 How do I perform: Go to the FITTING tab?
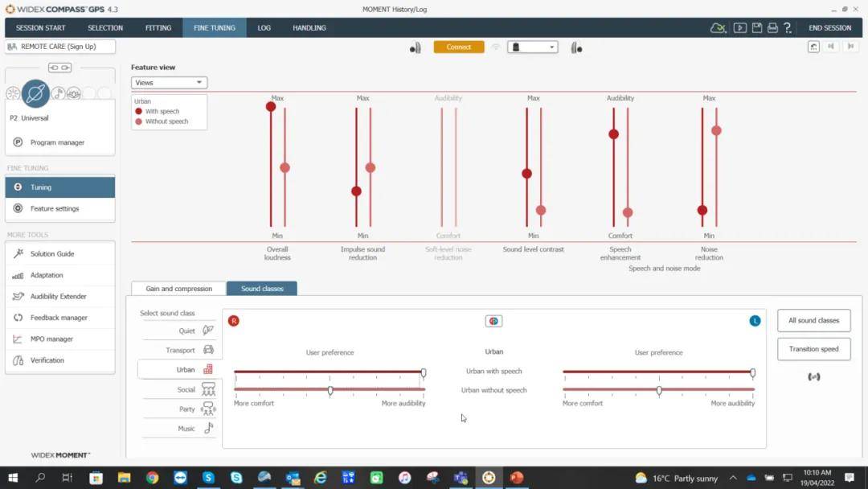click(x=158, y=27)
